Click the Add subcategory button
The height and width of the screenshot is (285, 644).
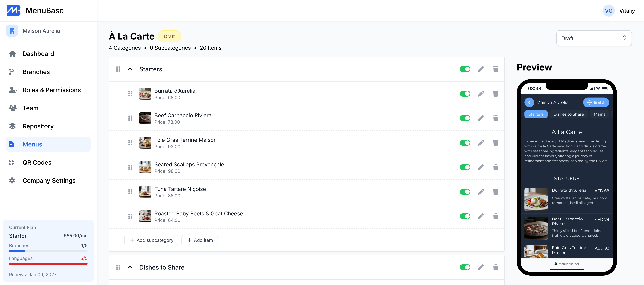[x=151, y=240]
